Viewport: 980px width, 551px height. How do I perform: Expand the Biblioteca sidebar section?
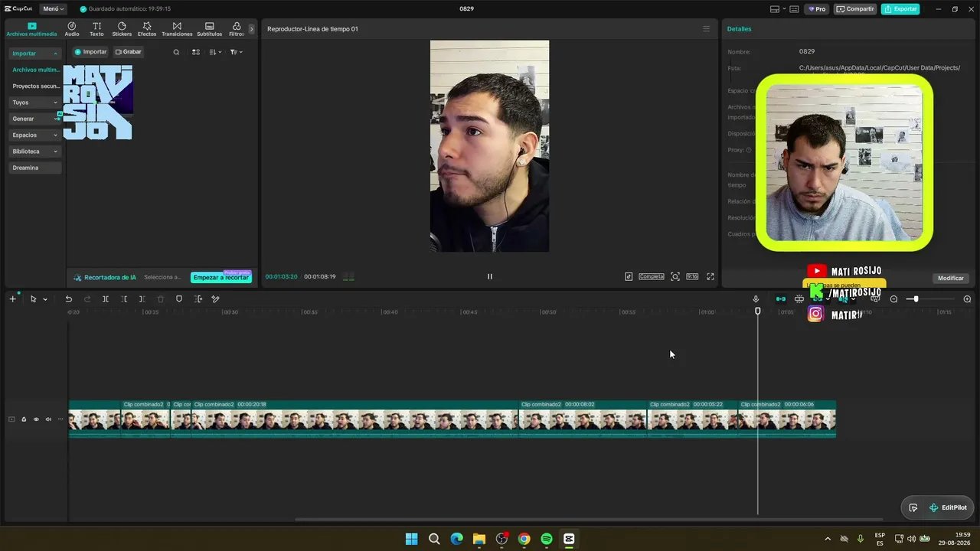(x=35, y=152)
